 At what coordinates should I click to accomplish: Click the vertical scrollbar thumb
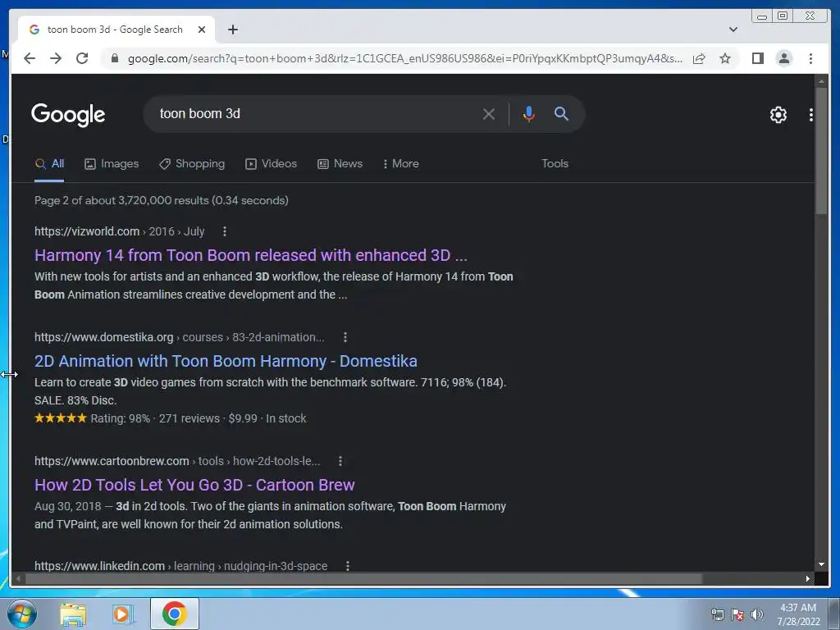pos(821,151)
